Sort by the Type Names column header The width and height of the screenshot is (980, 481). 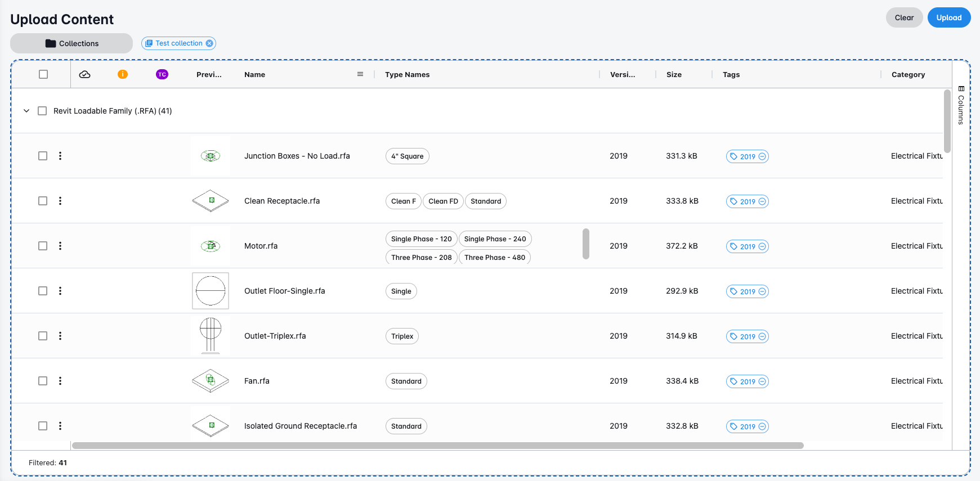pyautogui.click(x=408, y=74)
